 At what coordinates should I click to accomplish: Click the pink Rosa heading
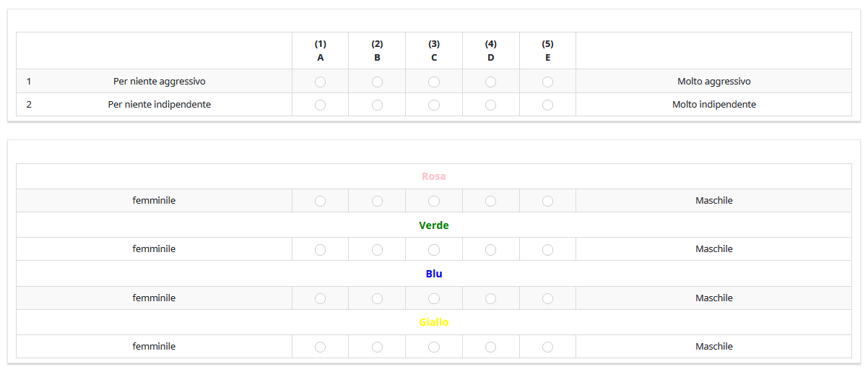(434, 176)
